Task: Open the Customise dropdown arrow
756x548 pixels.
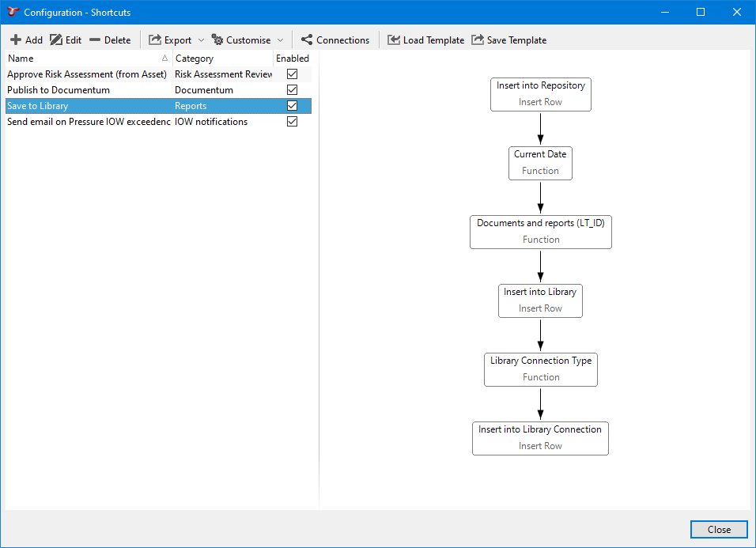Action: pos(280,40)
